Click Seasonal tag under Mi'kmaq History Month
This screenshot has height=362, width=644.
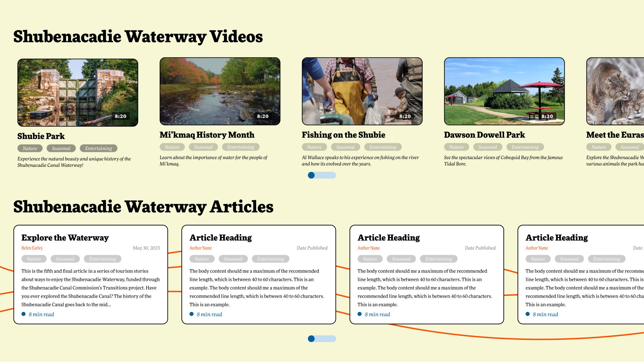pyautogui.click(x=203, y=147)
